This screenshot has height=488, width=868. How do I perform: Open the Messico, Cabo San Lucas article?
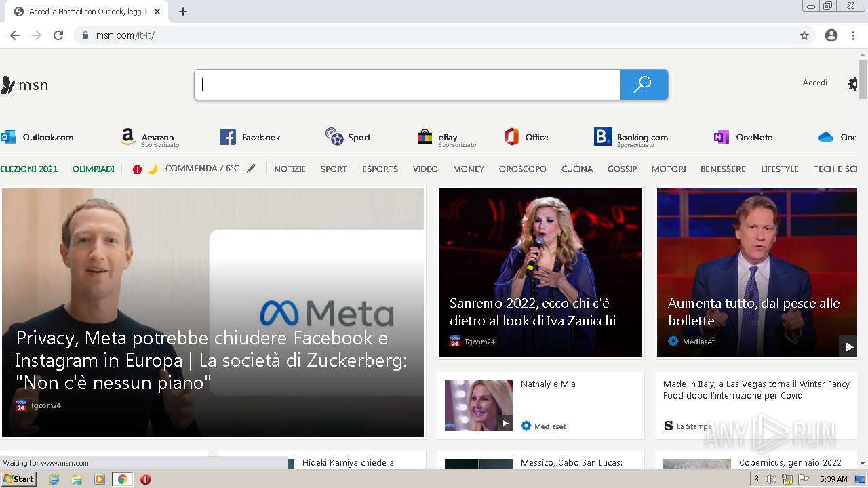pos(572,463)
